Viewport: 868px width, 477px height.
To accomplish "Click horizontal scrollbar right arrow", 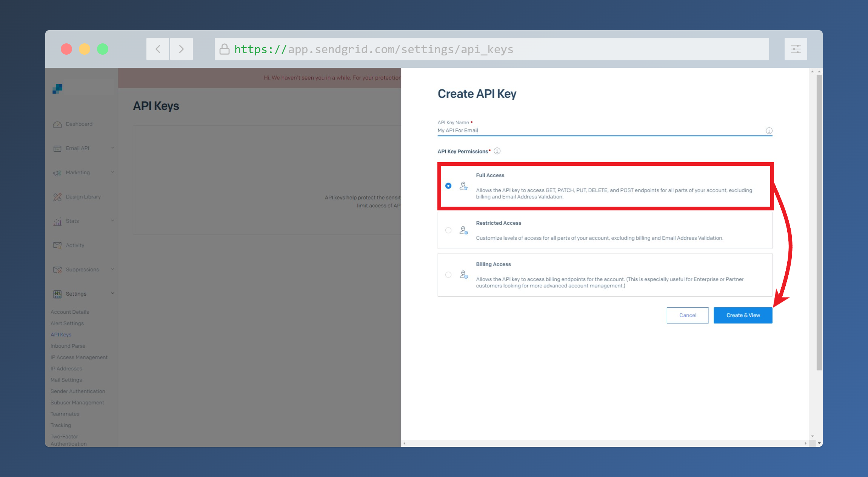I will [805, 443].
